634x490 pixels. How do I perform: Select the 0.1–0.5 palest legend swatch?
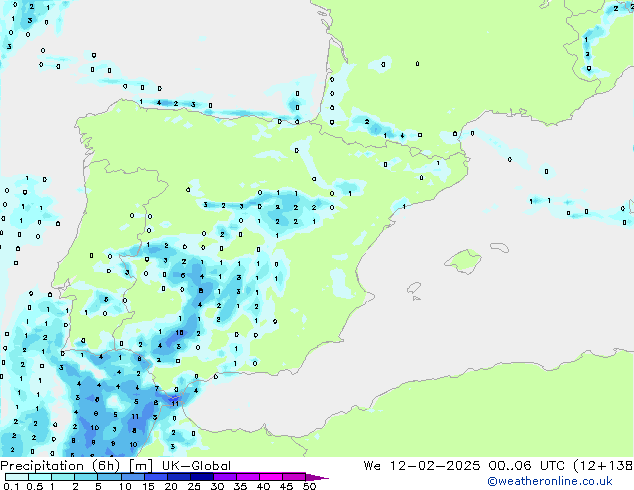coord(17,477)
